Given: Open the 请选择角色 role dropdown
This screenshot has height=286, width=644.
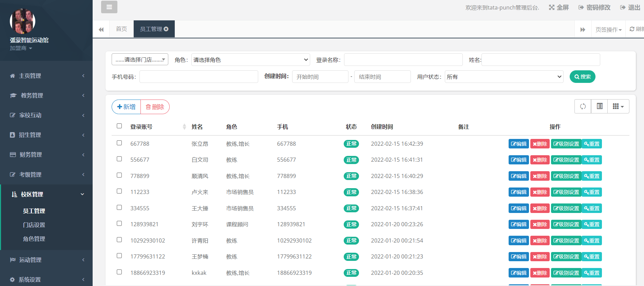Looking at the screenshot, I should tap(250, 60).
